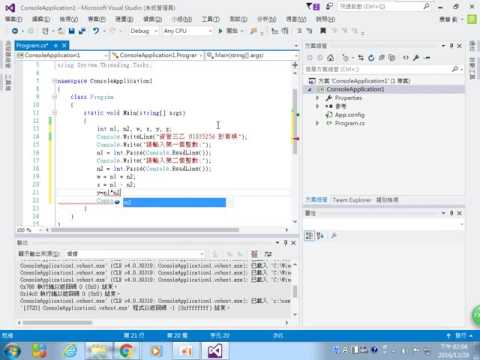
Task: Select App.config in Solution Explorer
Action: click(x=350, y=115)
